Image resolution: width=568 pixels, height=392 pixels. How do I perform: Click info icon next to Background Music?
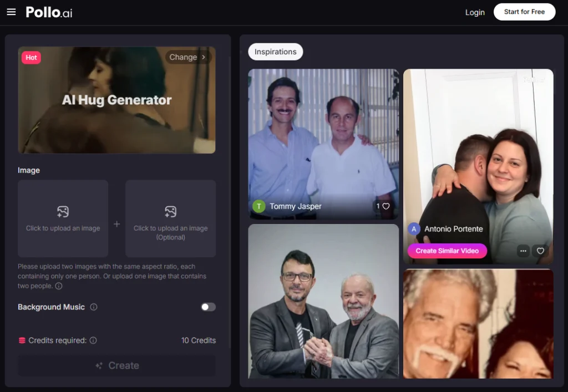coord(94,307)
